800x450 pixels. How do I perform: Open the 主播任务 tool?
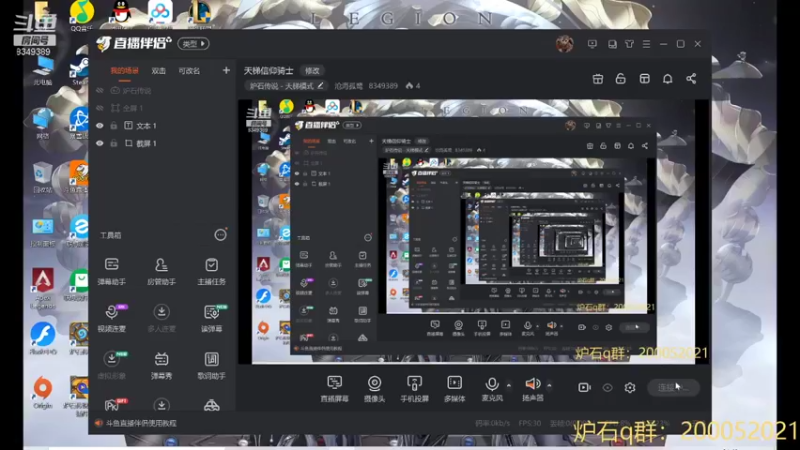211,271
